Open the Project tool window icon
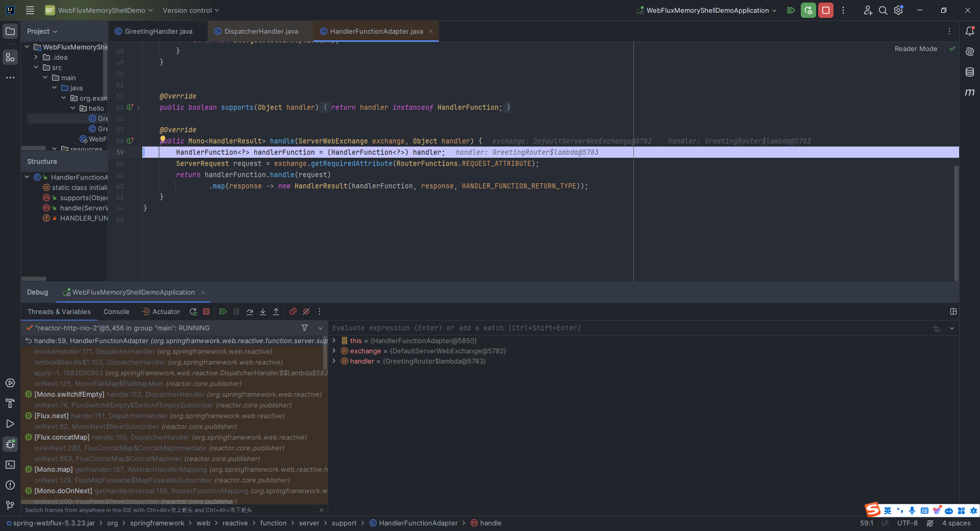Screen dimensions: 980x531 point(10,31)
